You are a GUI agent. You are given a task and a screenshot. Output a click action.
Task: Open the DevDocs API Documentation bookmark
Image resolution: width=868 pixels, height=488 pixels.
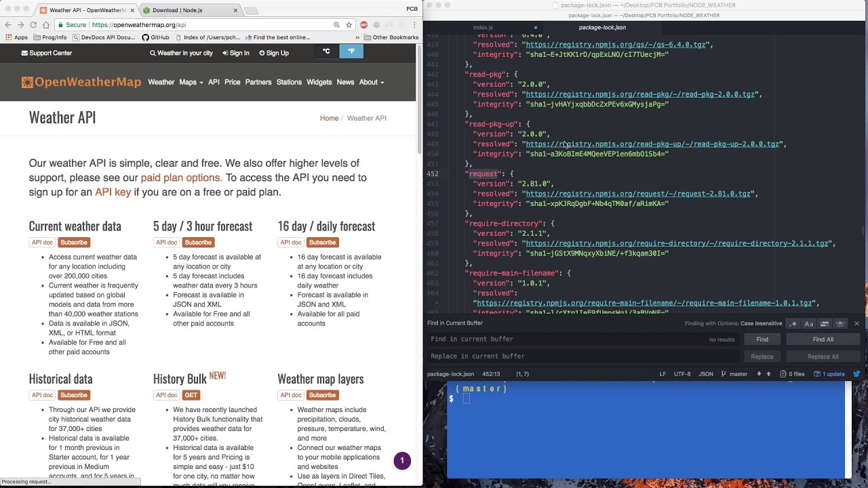pos(103,37)
